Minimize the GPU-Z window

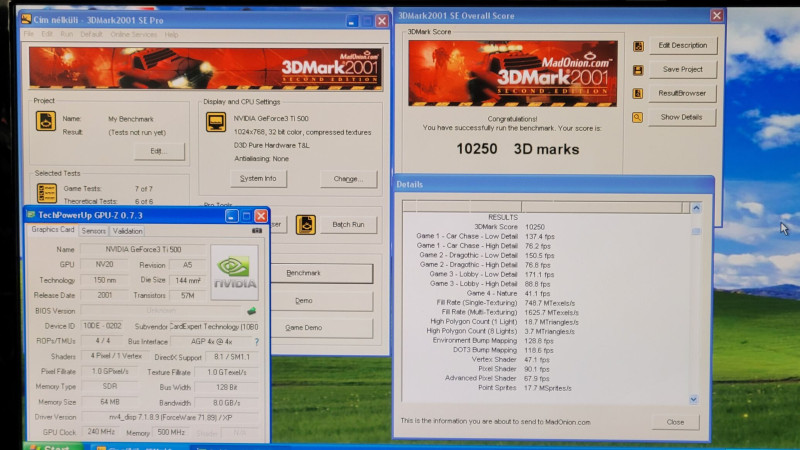tap(231, 216)
